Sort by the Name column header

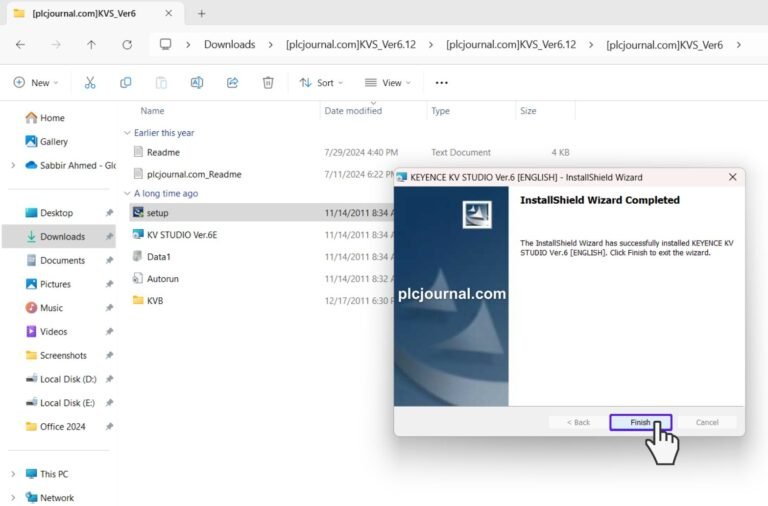tap(152, 111)
